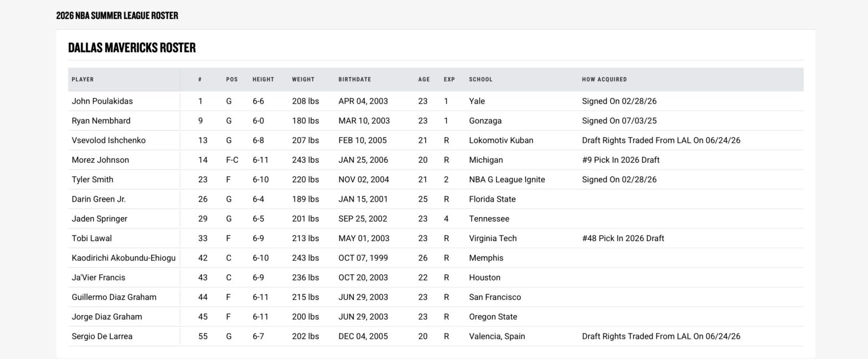The width and height of the screenshot is (868, 359).
Task: Open Ryan Nembhard's player entry
Action: (101, 121)
